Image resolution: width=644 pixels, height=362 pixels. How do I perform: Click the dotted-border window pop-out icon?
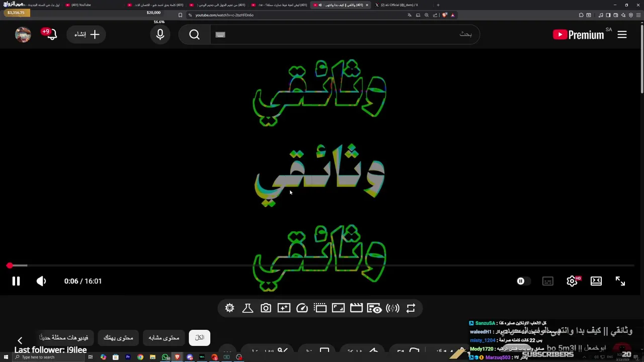coord(320,308)
